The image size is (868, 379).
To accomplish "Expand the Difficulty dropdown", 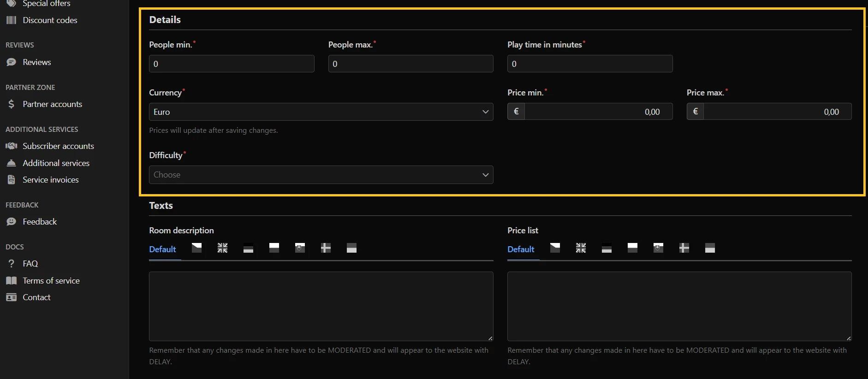I will [321, 175].
